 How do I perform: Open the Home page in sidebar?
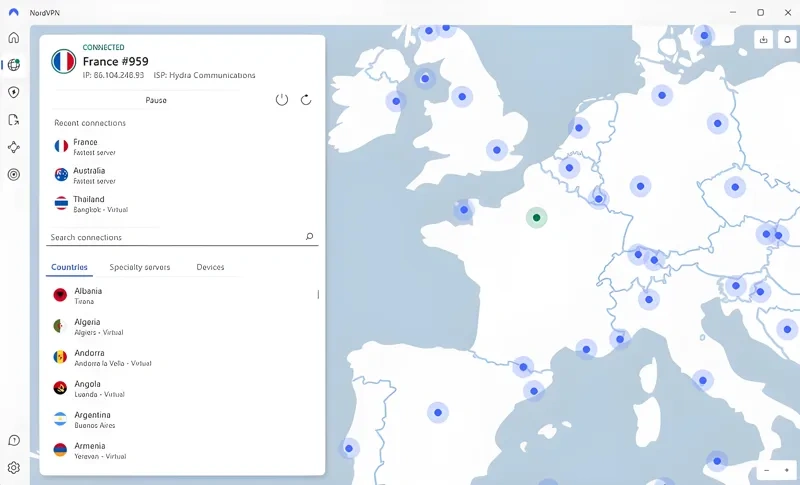point(14,38)
